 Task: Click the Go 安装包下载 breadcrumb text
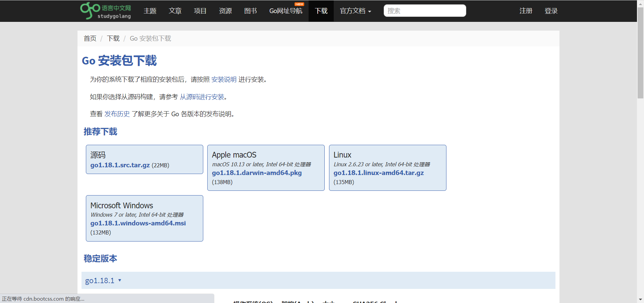[150, 39]
